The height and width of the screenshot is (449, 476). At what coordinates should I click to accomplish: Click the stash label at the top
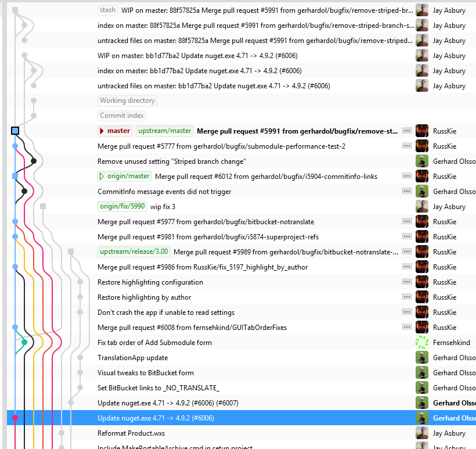point(107,10)
